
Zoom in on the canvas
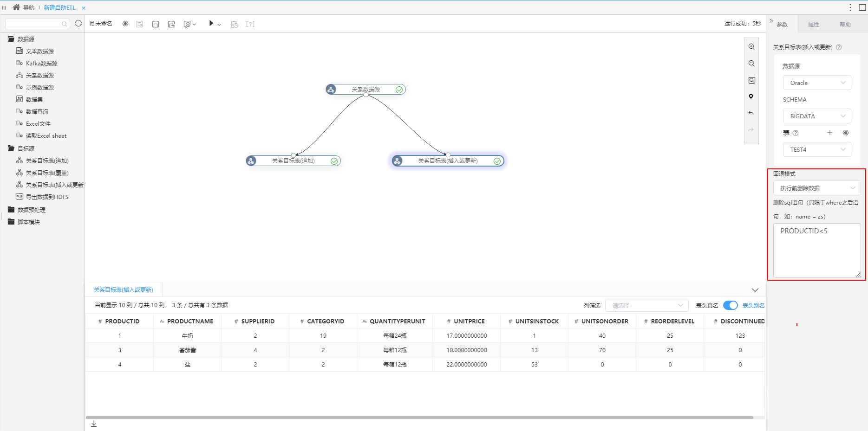pyautogui.click(x=751, y=47)
